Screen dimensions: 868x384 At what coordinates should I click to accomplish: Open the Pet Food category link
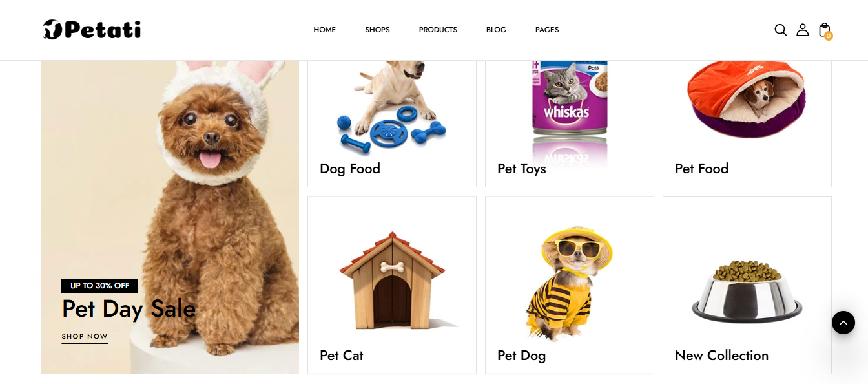tap(701, 169)
